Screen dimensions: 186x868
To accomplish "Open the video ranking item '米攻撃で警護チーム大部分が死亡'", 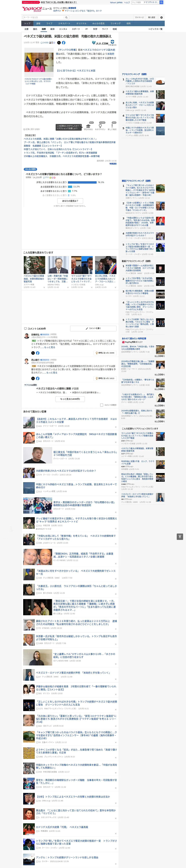I will tap(140, 268).
